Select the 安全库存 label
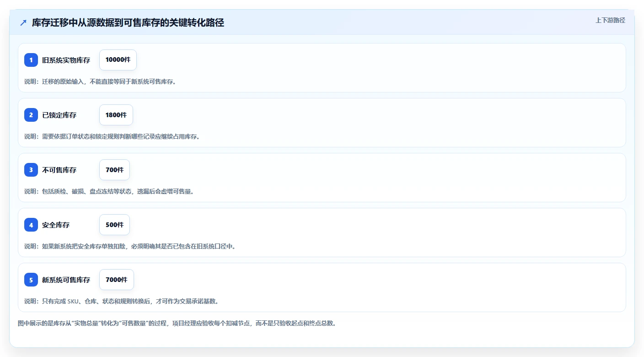This screenshot has width=644, height=357. [56, 225]
